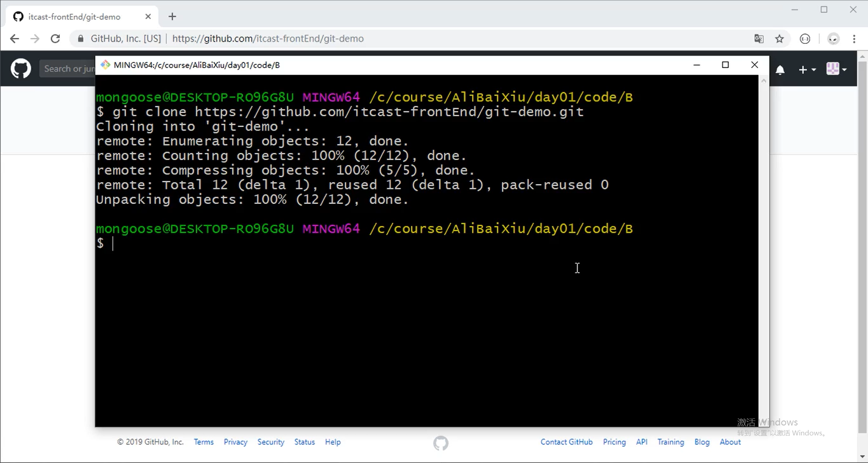Open GitHub notifications bell
The height and width of the screenshot is (463, 868).
(780, 70)
